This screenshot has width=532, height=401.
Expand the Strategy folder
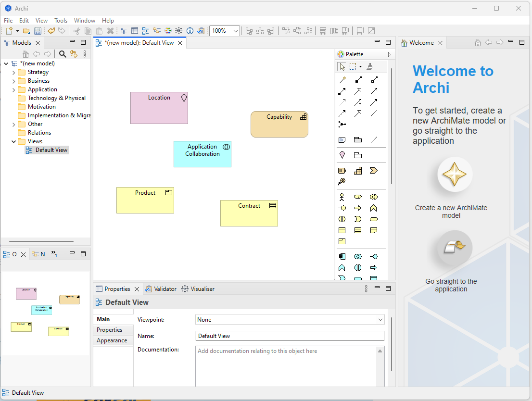[13, 72]
